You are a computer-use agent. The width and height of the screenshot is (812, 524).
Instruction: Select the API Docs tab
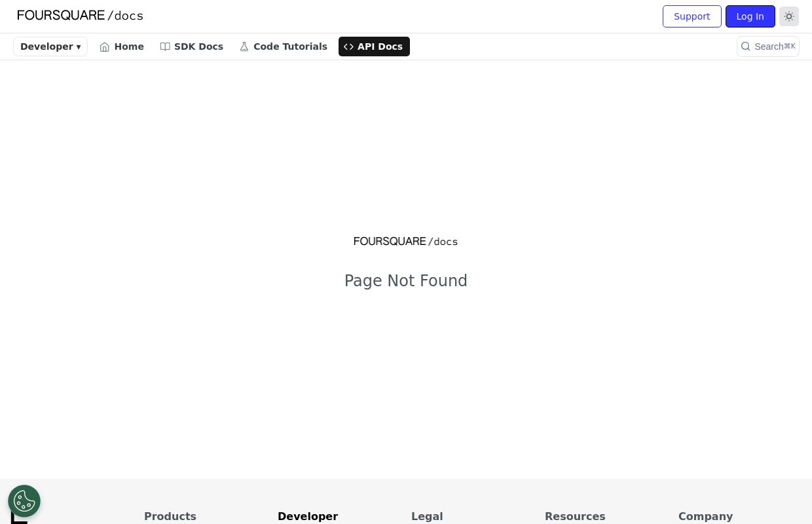click(374, 47)
